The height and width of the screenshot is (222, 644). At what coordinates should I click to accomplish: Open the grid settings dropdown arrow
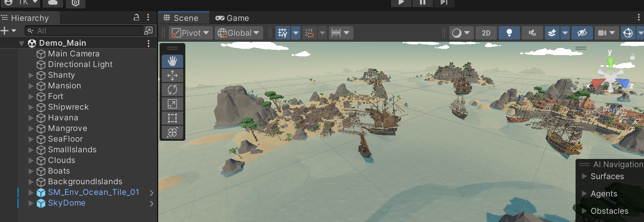click(x=296, y=33)
